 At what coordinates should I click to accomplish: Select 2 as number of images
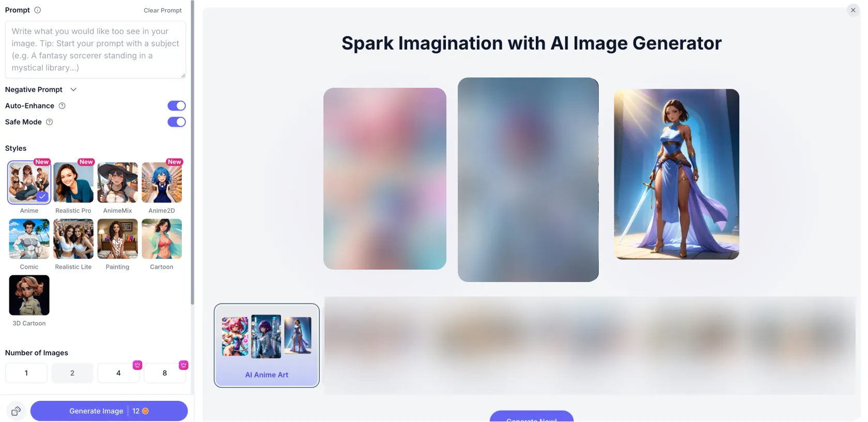[x=72, y=373]
